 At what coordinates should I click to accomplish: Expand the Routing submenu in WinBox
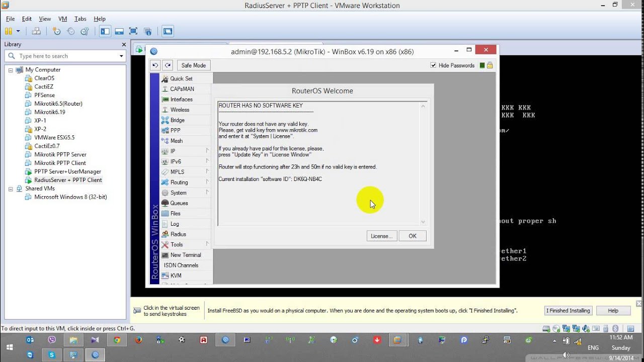(x=186, y=183)
